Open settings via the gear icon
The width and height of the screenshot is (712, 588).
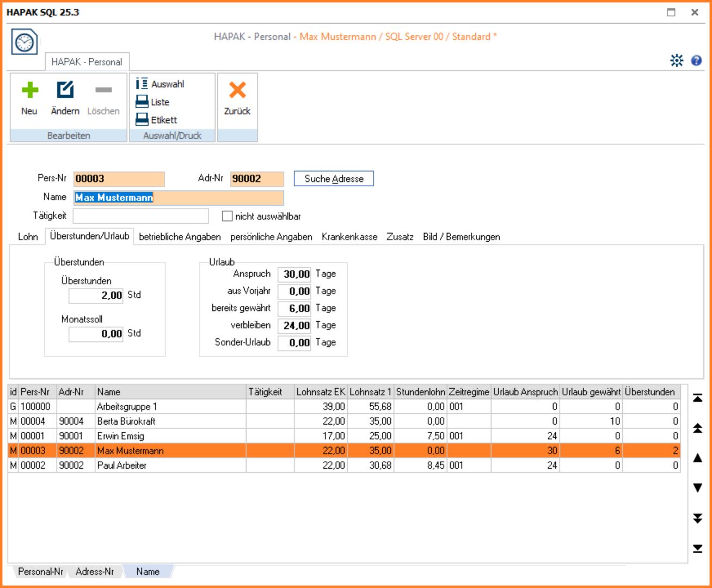click(677, 60)
